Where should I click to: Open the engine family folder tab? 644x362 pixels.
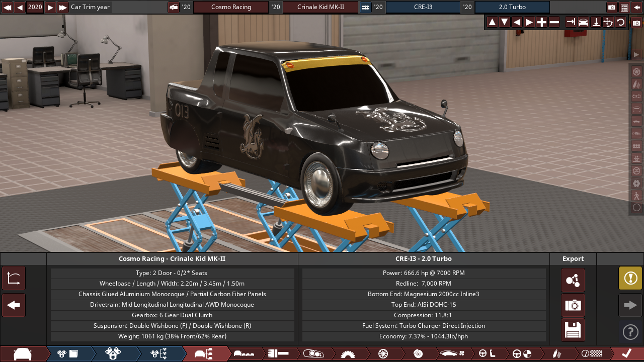point(68,354)
